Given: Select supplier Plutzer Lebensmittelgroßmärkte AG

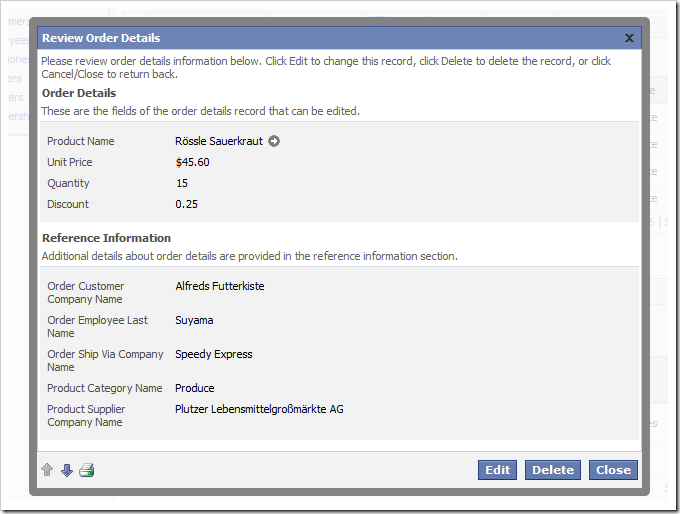Looking at the screenshot, I should pos(259,409).
